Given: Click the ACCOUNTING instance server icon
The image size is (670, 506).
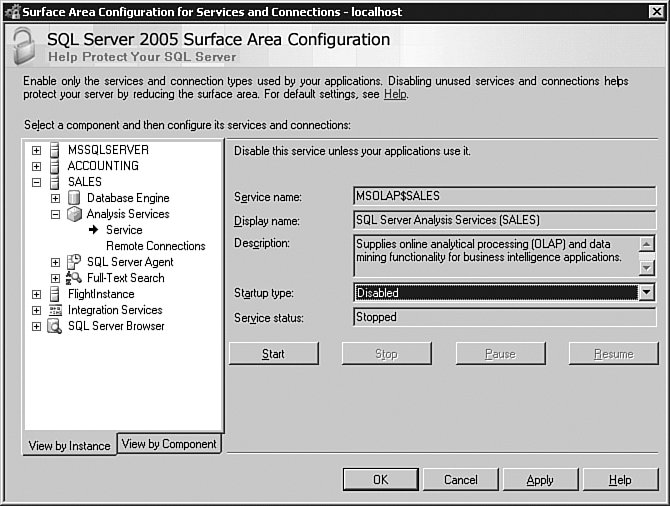Looking at the screenshot, I should (x=55, y=166).
